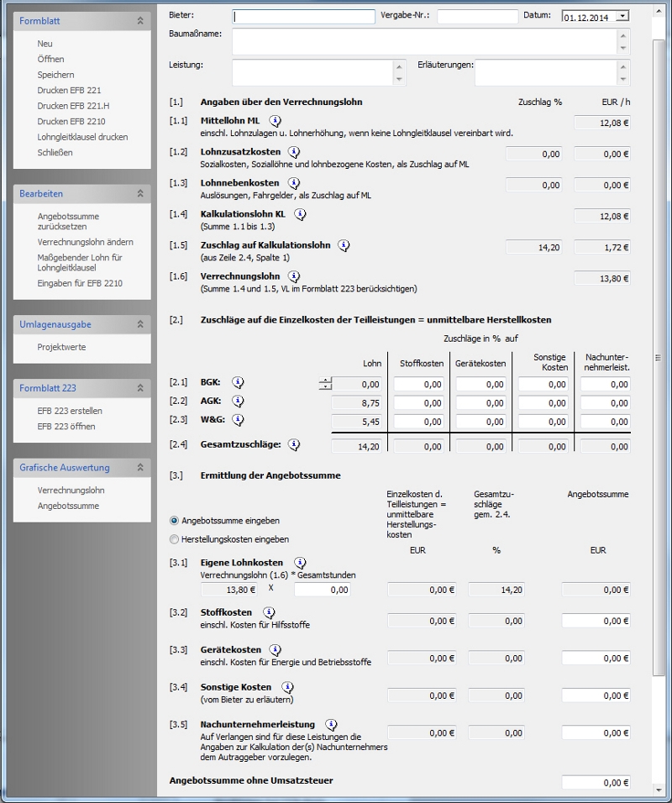The height and width of the screenshot is (803, 672).
Task: Collapse the Formblatt sidebar panel
Action: (x=140, y=20)
